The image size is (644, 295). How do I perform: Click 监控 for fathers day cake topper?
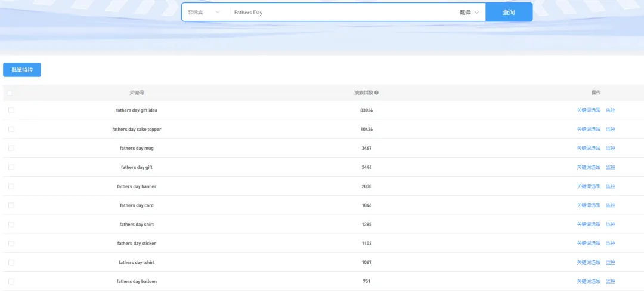click(611, 129)
